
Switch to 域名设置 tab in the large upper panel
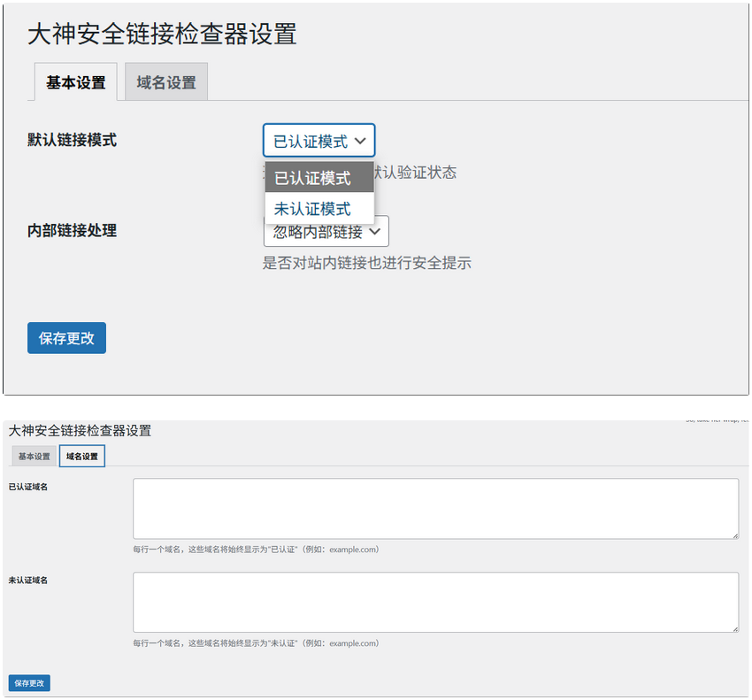pos(166,82)
